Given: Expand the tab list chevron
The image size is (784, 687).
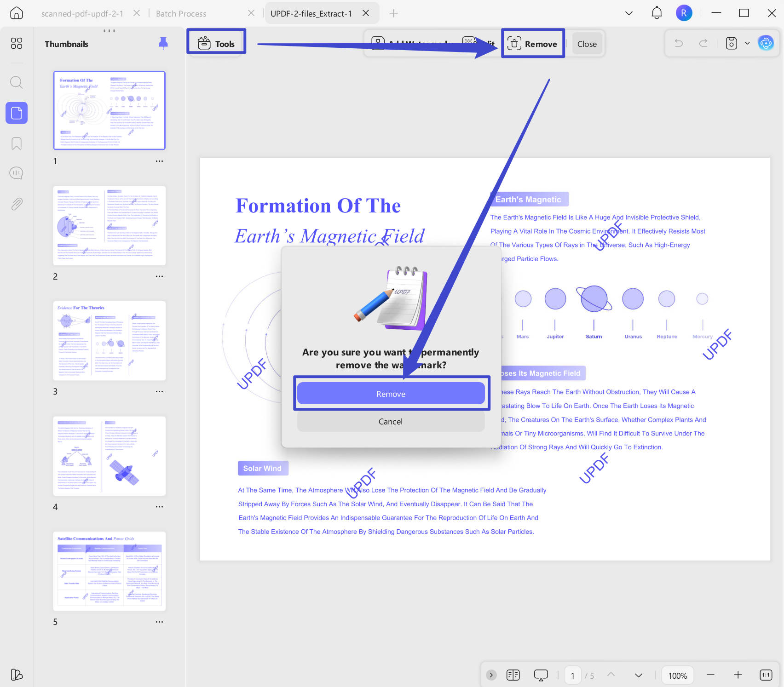Looking at the screenshot, I should pyautogui.click(x=629, y=13).
